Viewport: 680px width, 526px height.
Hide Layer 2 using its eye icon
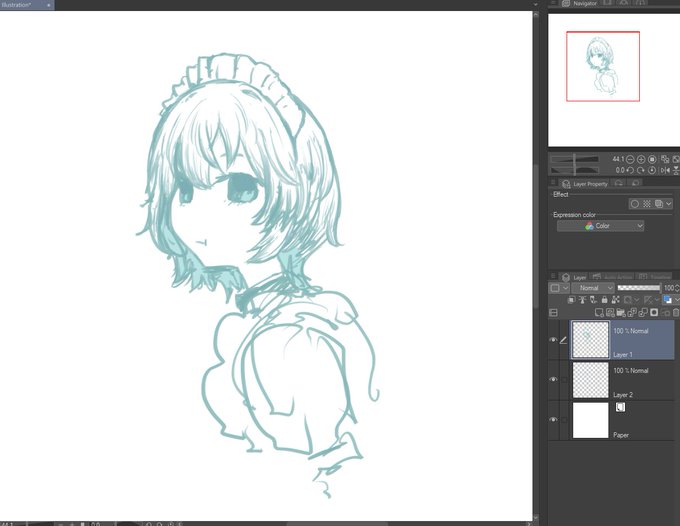(x=553, y=379)
